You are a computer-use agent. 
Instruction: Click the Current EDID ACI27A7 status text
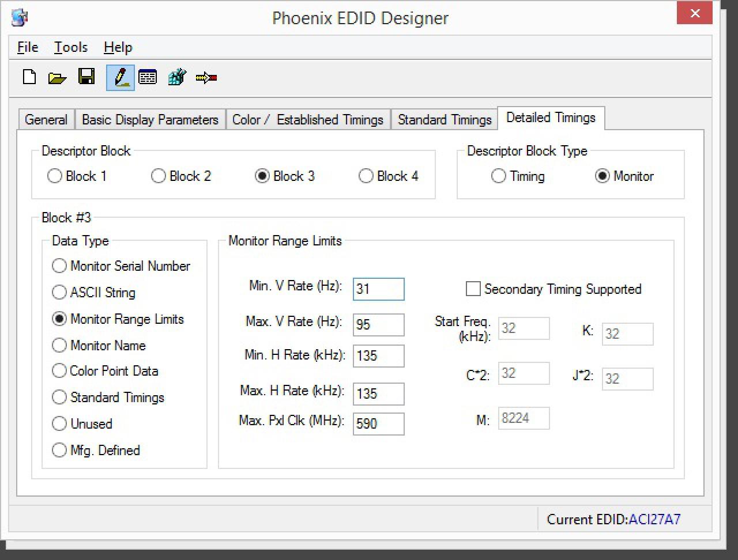coord(613,519)
